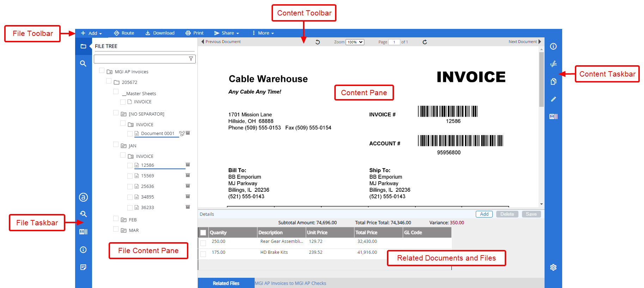Click the Add button in Details
Screen dimensions: 644x288
(484, 214)
